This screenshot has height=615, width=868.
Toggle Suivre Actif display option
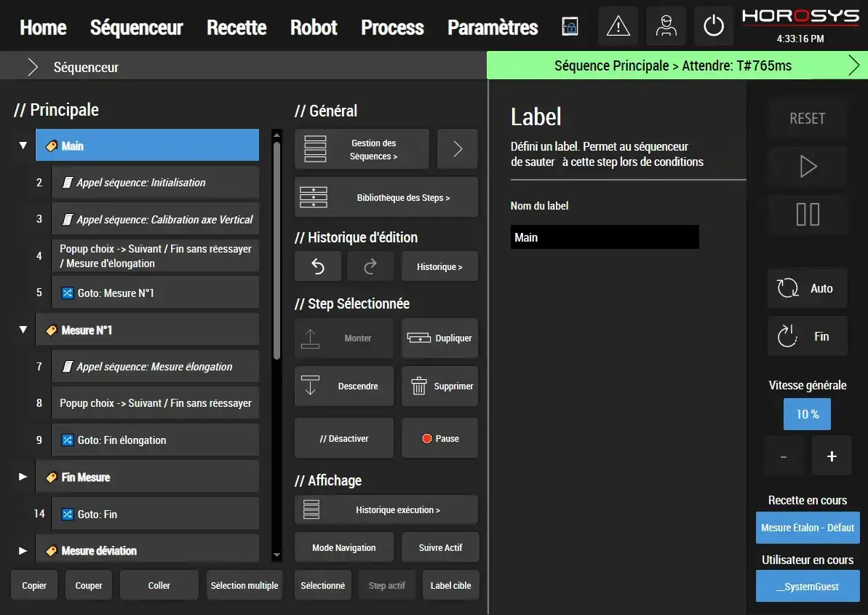click(440, 547)
